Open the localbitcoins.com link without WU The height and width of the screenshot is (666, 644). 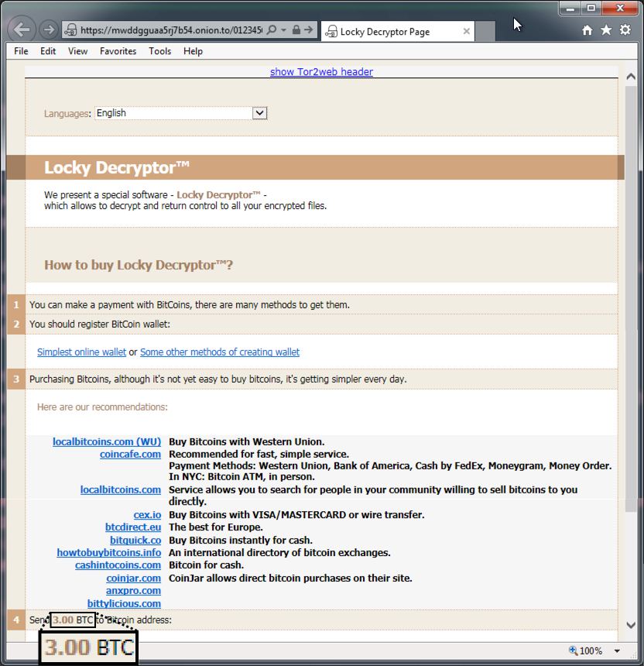pos(121,489)
